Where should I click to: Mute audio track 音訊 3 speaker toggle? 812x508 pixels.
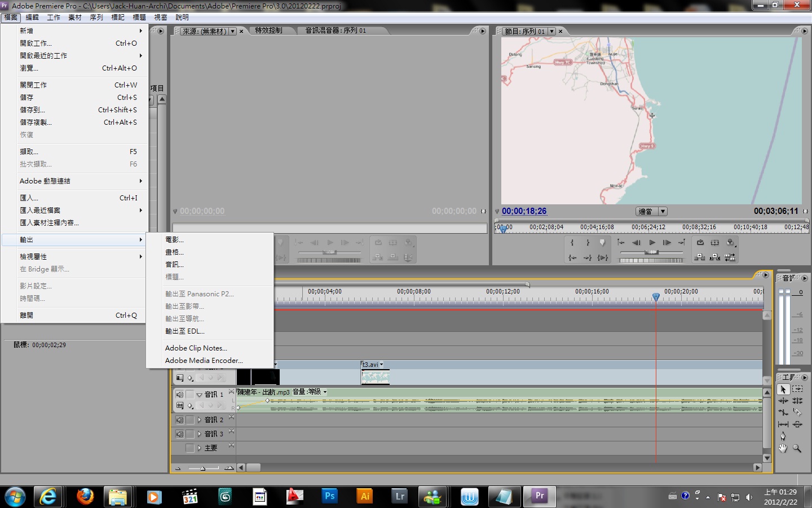(x=180, y=434)
